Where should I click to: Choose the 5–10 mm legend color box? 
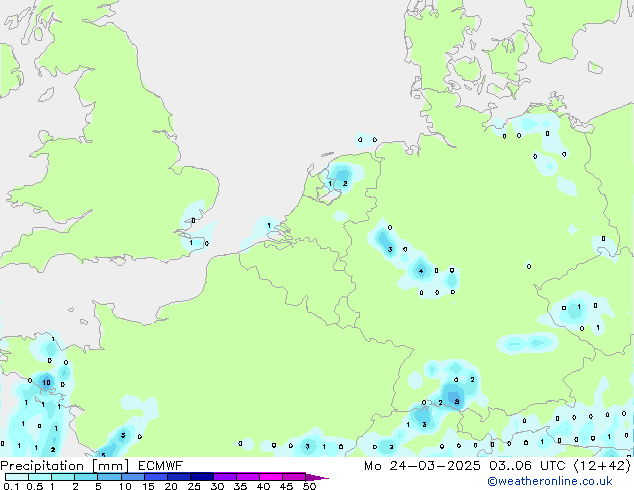click(109, 477)
